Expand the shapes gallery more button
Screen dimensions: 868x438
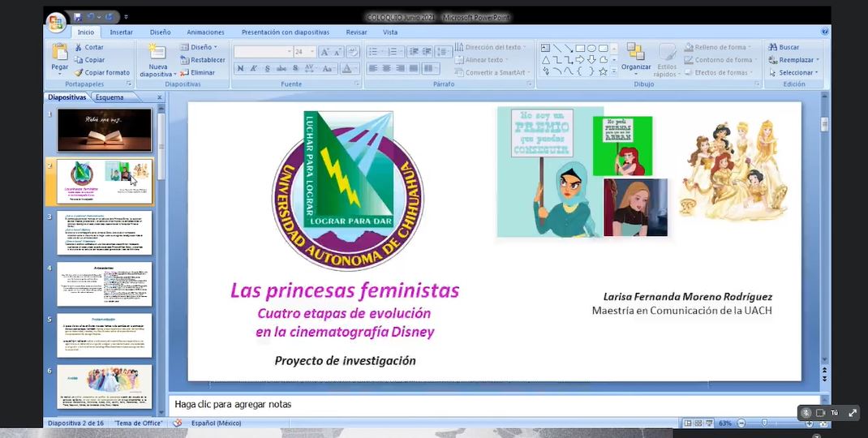pos(614,72)
